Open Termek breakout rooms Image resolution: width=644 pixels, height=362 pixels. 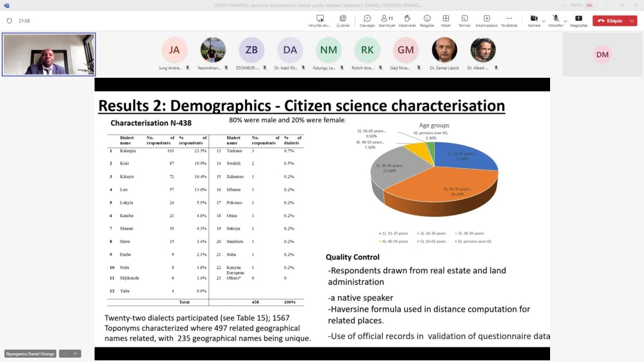point(464,20)
